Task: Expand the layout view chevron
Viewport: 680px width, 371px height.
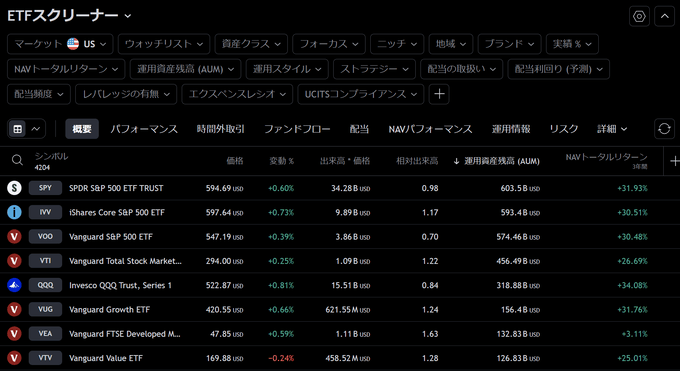Action: pyautogui.click(x=36, y=129)
